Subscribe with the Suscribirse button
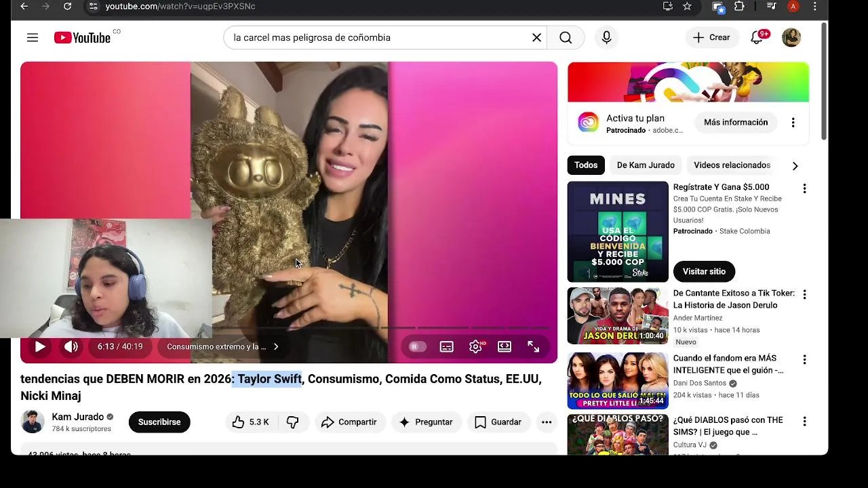Viewport: 868px width, 488px height. pyautogui.click(x=159, y=422)
